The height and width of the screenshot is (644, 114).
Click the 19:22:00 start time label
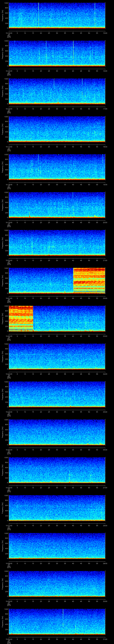coord(9,336)
